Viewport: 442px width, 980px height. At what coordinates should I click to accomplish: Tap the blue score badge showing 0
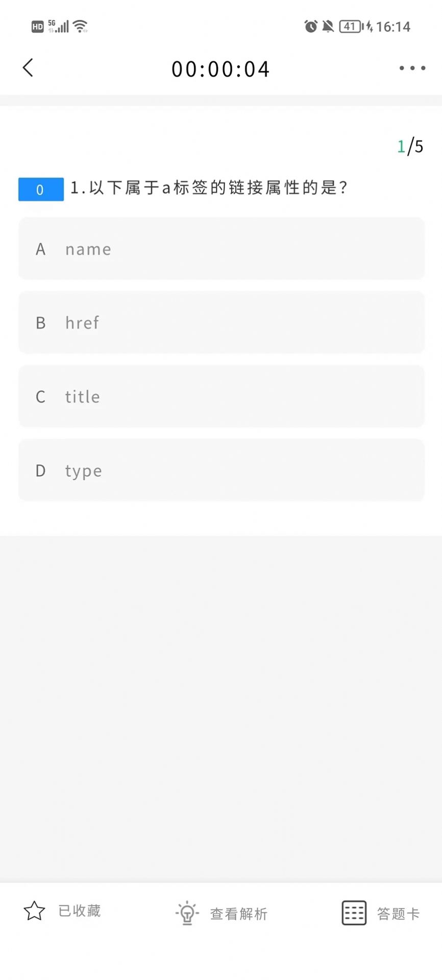[41, 190]
